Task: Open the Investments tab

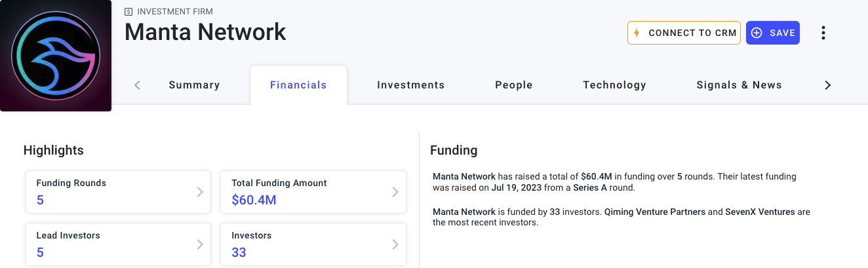Action: coord(410,85)
